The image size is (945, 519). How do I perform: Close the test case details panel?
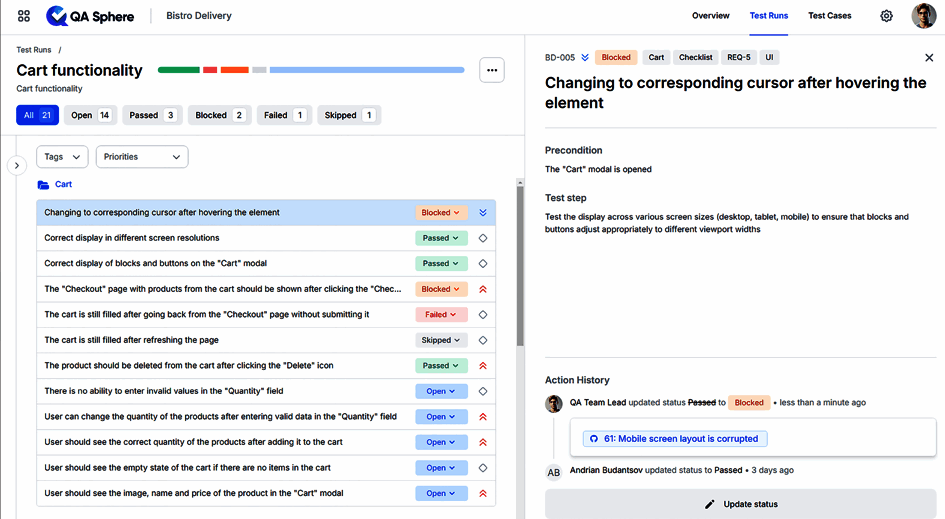929,58
